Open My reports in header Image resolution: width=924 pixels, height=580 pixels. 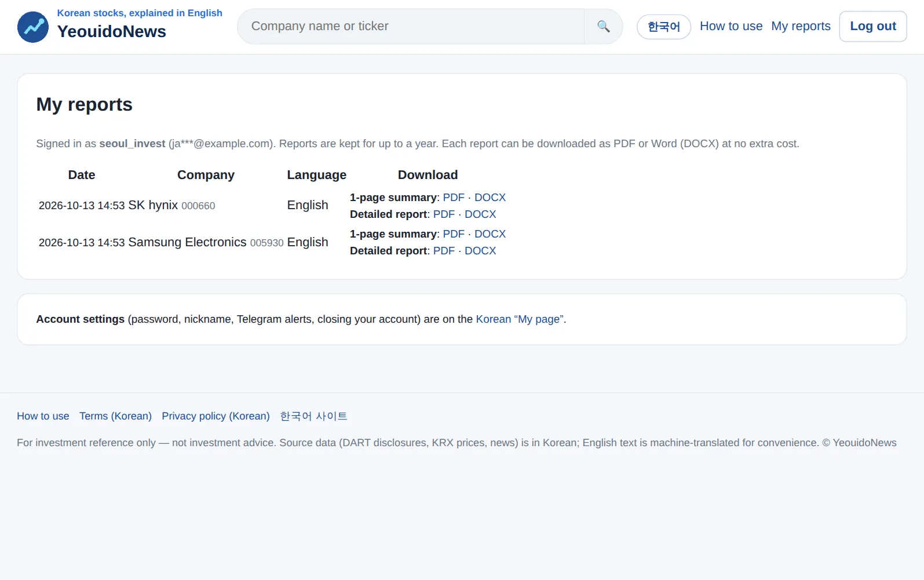pyautogui.click(x=801, y=26)
